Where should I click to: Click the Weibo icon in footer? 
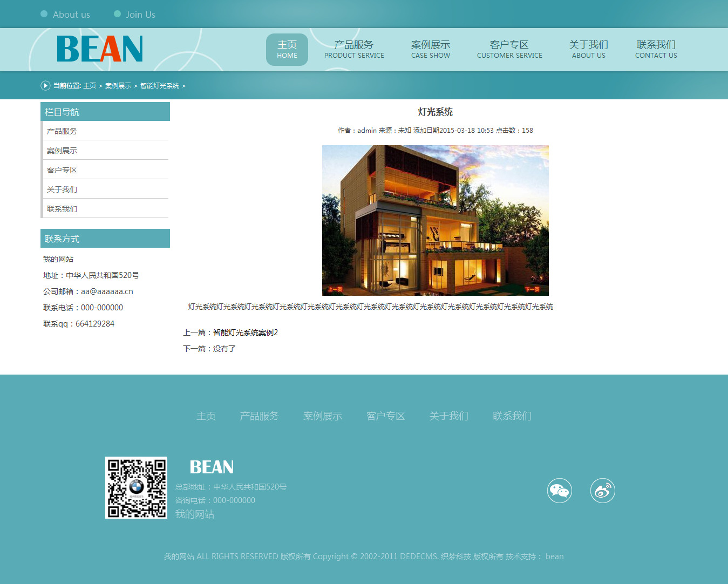click(602, 491)
